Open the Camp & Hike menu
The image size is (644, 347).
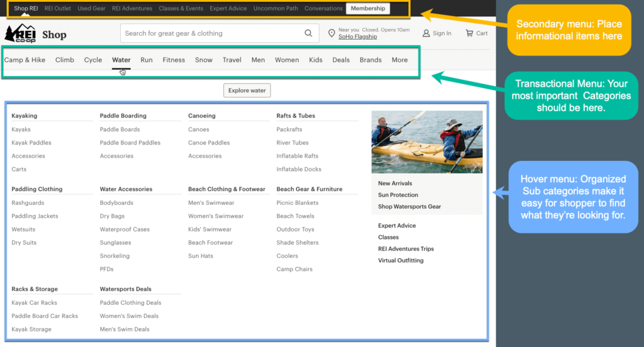(x=25, y=60)
